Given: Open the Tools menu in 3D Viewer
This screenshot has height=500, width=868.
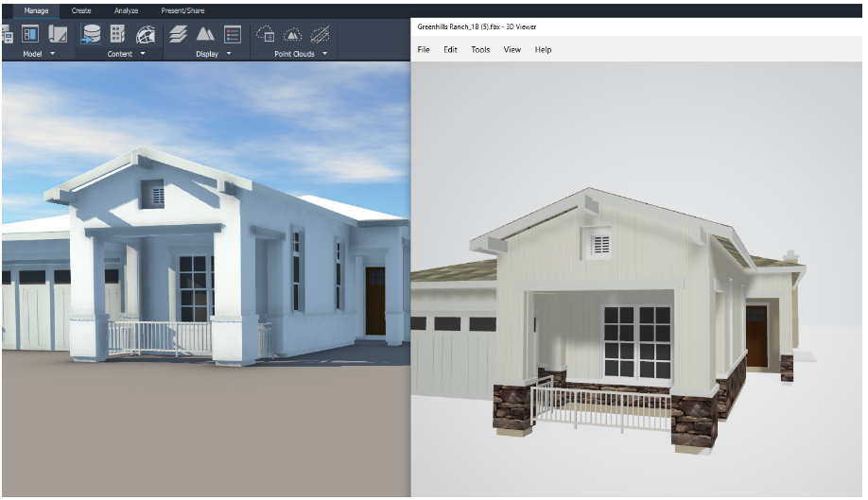Looking at the screenshot, I should 480,50.
